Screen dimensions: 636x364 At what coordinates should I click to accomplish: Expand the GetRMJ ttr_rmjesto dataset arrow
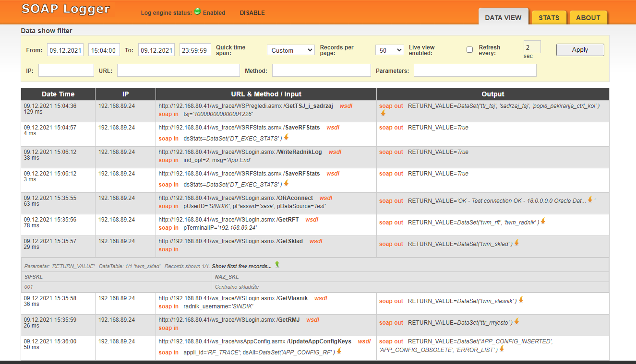coord(516,321)
